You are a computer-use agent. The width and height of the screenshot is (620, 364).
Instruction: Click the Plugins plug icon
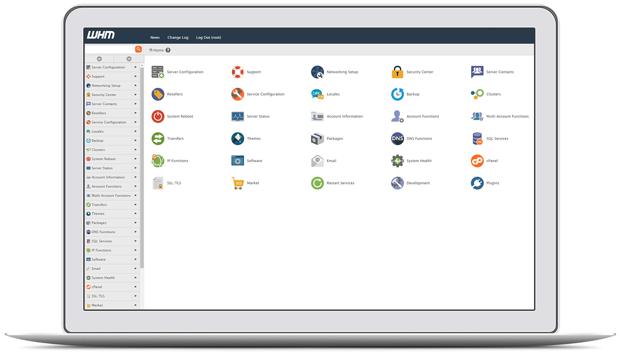point(477,183)
